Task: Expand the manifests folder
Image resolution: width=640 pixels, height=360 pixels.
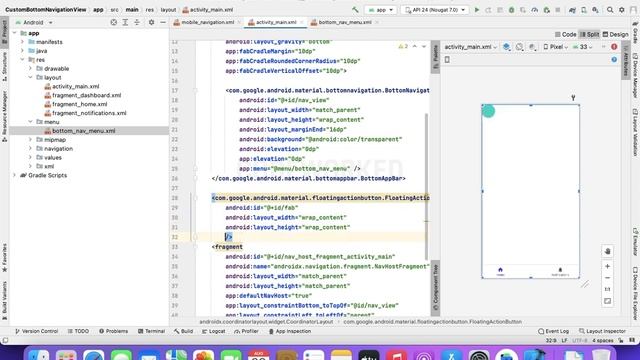Action: [22, 42]
